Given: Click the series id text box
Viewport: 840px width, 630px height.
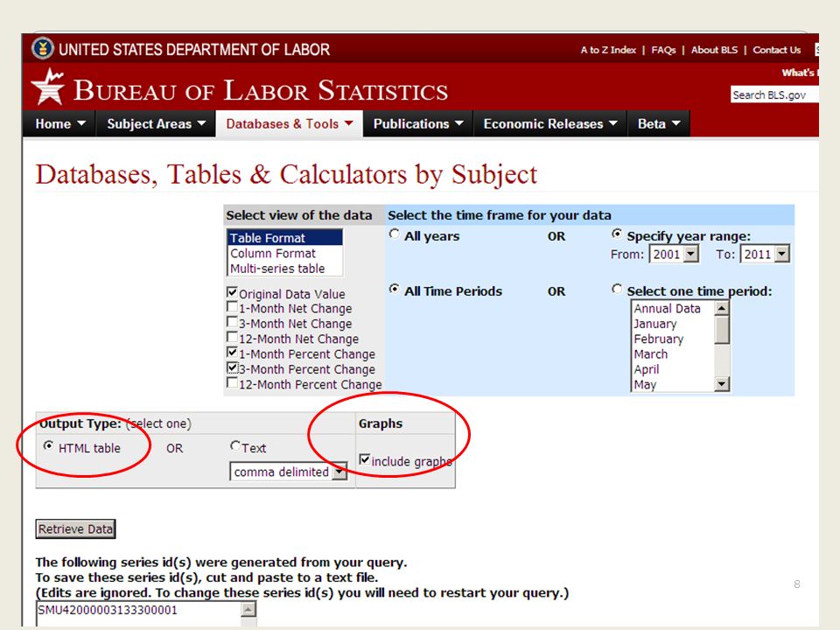Looking at the screenshot, I should click(x=139, y=614).
